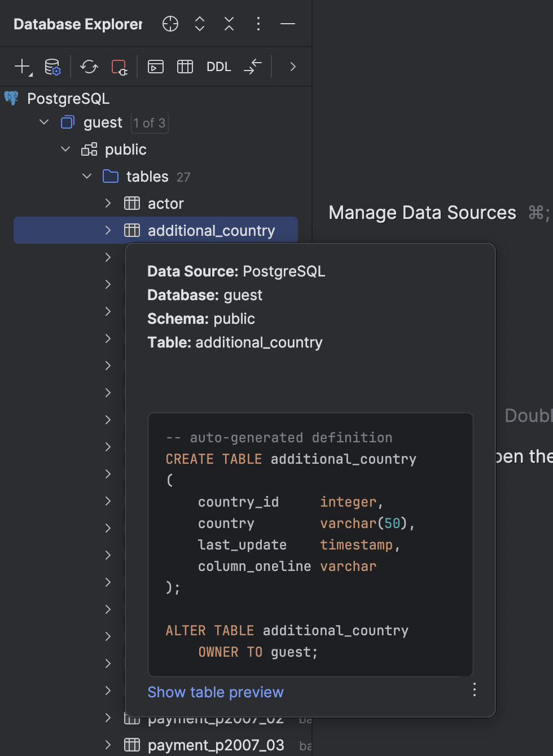
Task: Collapse all tree nodes icon
Action: pos(229,24)
